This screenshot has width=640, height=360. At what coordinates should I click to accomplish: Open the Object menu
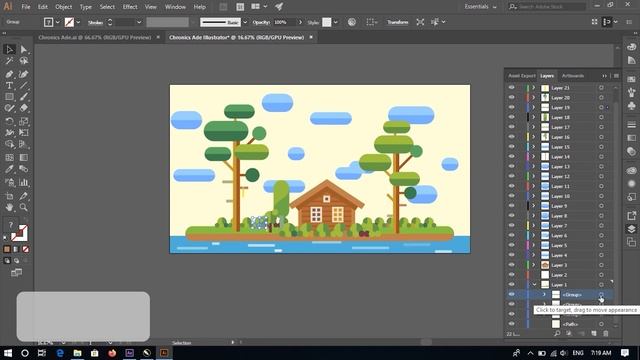(x=64, y=7)
